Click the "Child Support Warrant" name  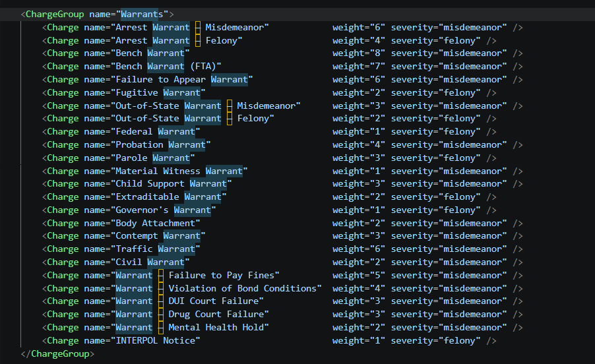pyautogui.click(x=171, y=184)
